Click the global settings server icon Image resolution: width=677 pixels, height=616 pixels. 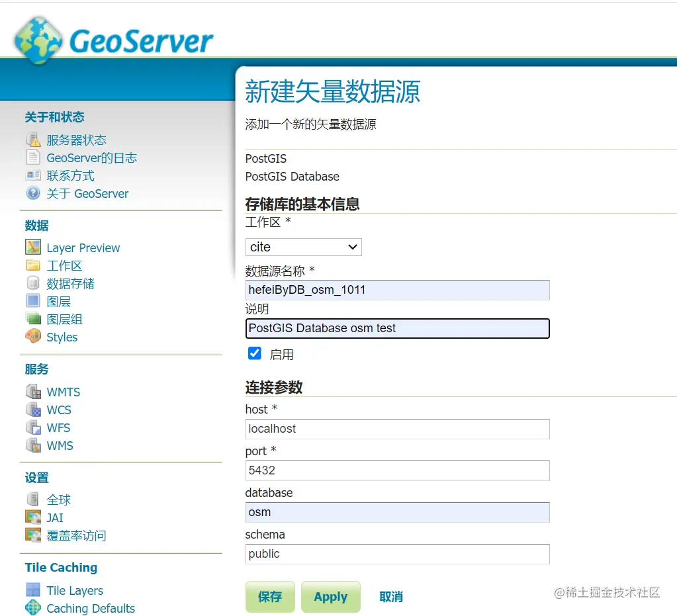[33, 500]
